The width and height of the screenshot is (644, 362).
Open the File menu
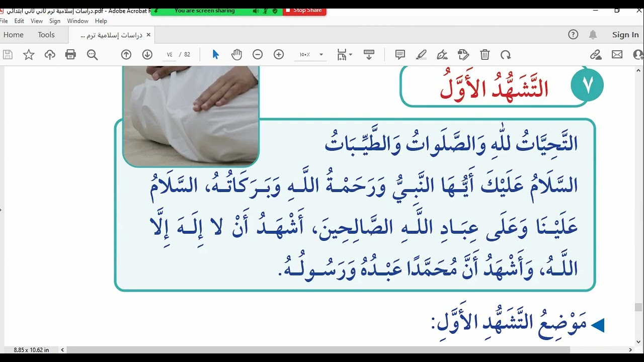(x=5, y=21)
